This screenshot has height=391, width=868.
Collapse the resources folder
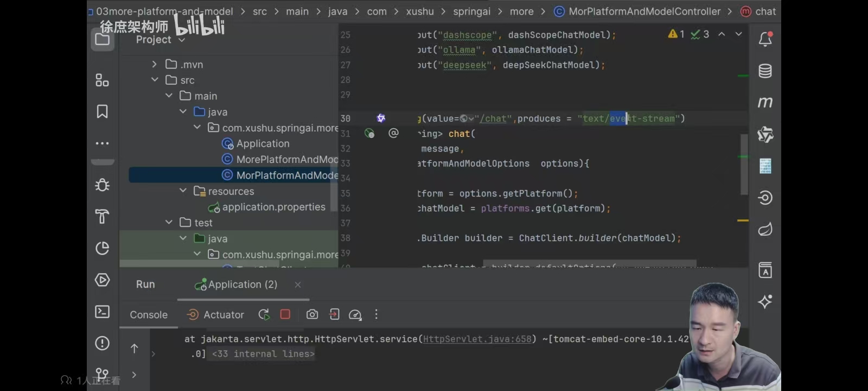point(183,191)
